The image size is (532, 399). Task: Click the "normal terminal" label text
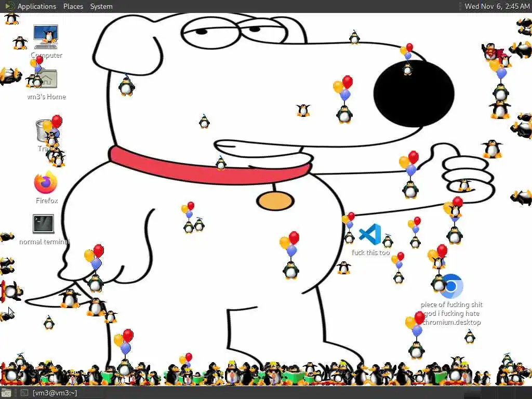tap(45, 242)
